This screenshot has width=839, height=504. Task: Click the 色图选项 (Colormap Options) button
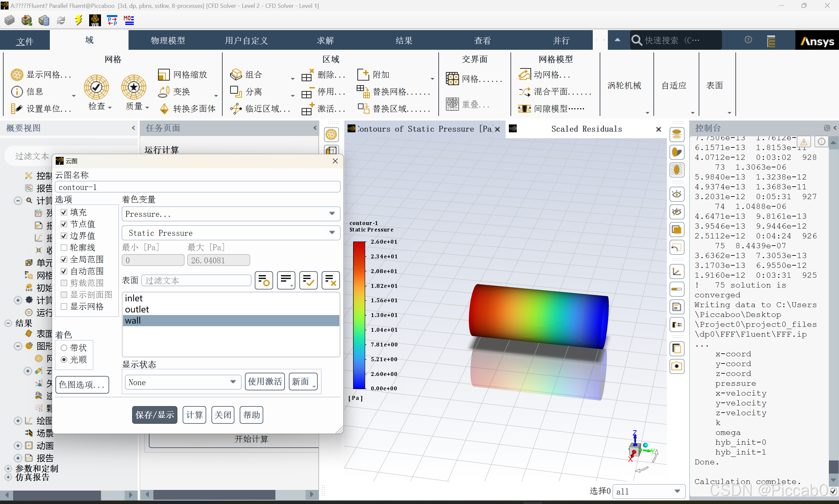click(x=82, y=384)
